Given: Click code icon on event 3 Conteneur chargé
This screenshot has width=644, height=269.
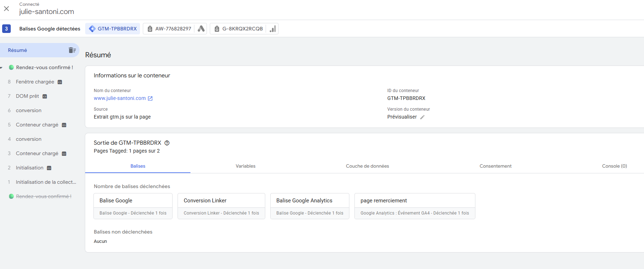Looking at the screenshot, I should (64, 154).
